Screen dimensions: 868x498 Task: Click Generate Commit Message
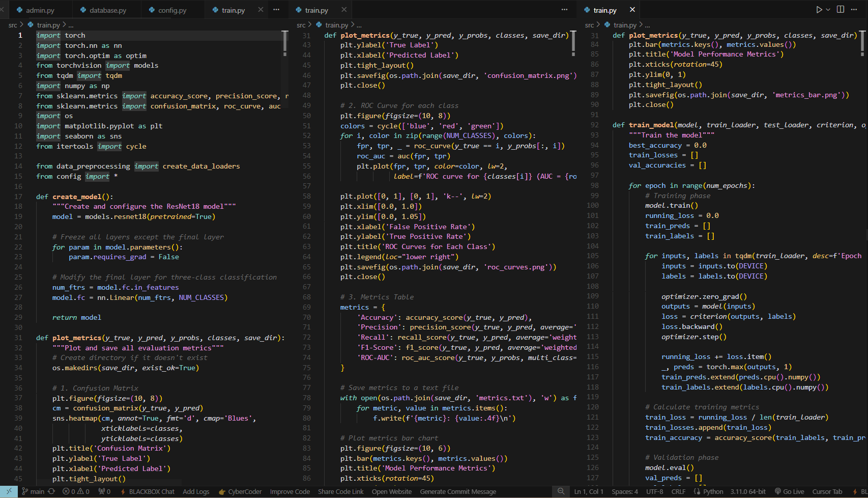(458, 491)
